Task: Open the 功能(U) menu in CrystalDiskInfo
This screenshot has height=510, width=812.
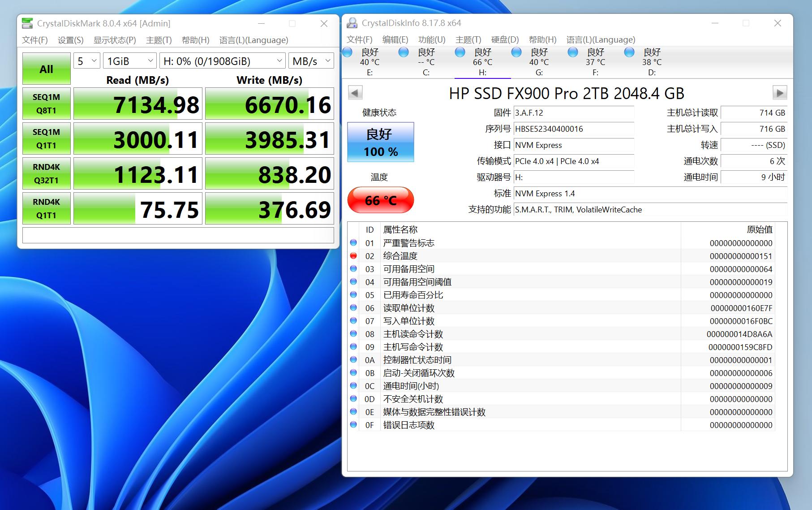Action: 432,40
